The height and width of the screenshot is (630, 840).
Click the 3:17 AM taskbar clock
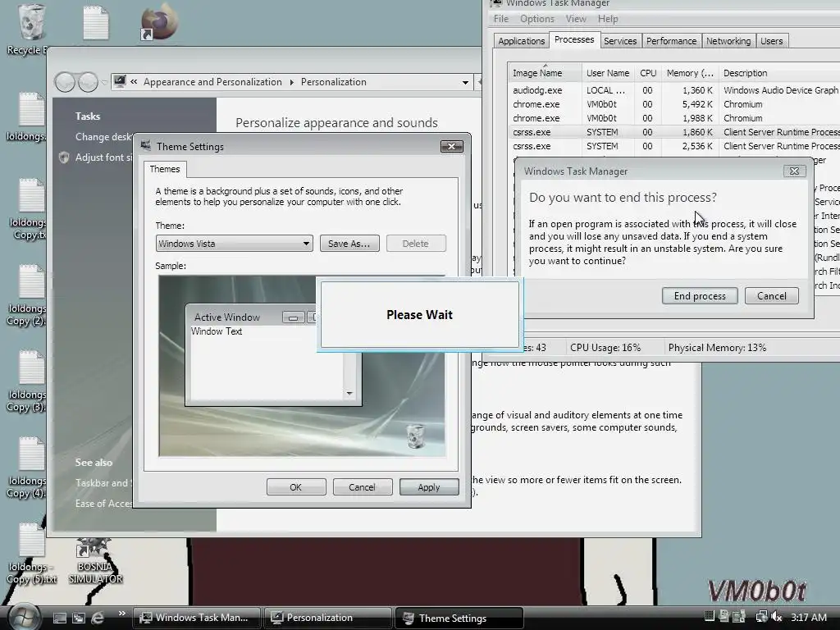click(808, 617)
